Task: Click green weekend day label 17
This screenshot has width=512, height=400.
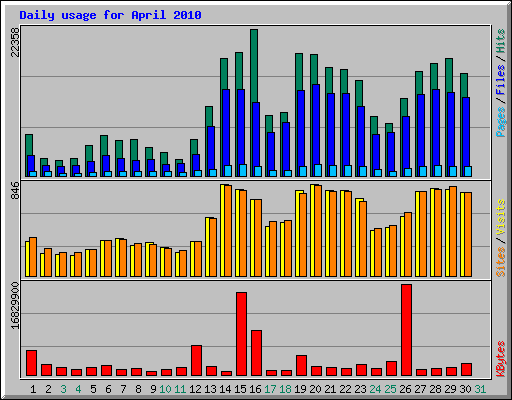Action: pos(270,389)
